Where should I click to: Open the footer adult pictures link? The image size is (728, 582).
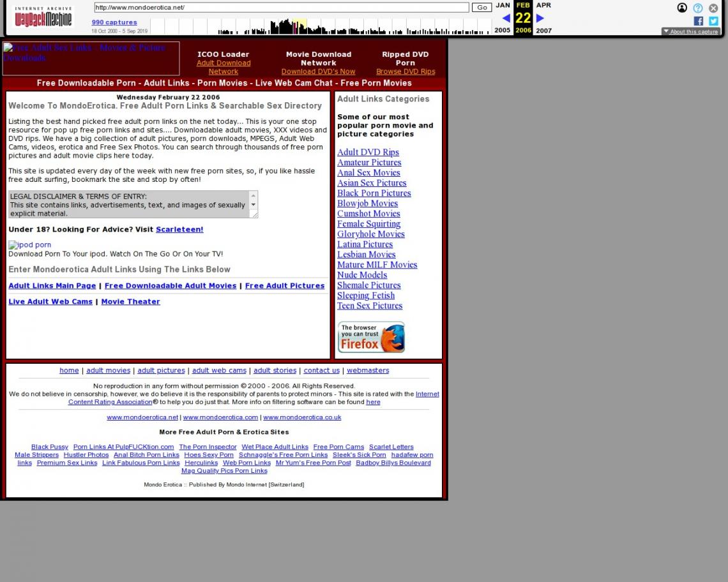[x=161, y=370]
